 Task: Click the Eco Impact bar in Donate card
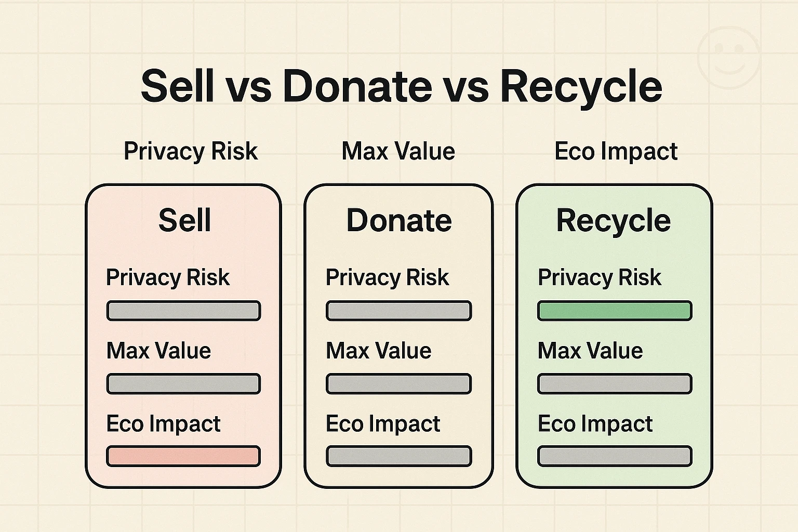398,456
